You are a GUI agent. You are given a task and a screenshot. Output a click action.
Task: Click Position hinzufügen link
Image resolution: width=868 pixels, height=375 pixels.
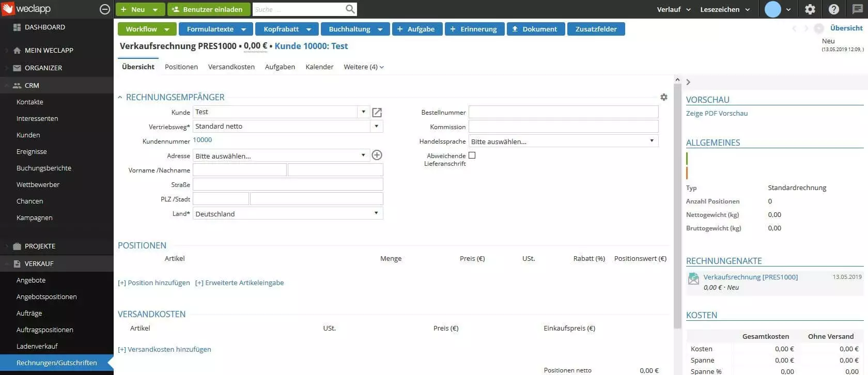click(x=154, y=283)
